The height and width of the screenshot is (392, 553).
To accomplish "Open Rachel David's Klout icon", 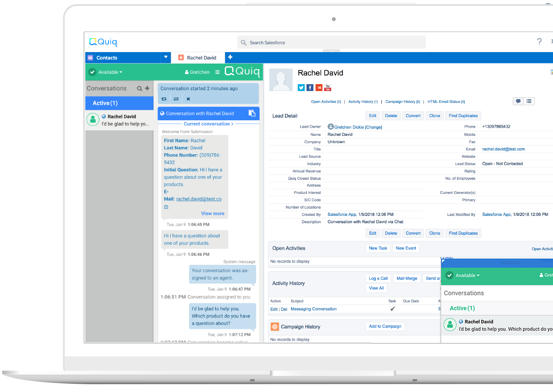I will [319, 87].
